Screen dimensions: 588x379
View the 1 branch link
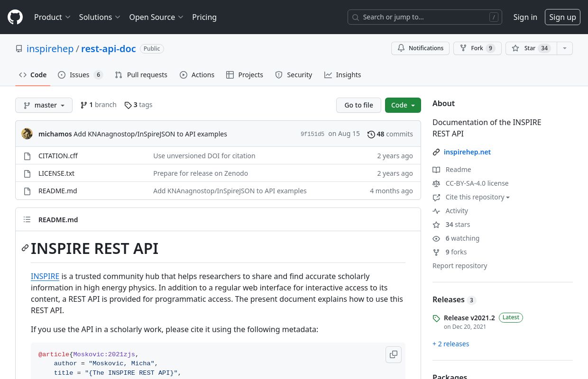[x=99, y=105]
